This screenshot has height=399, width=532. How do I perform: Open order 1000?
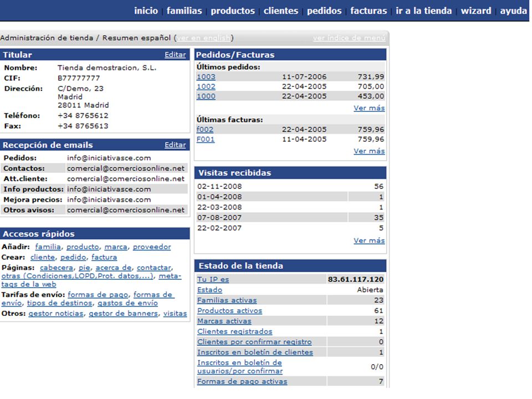(x=206, y=96)
